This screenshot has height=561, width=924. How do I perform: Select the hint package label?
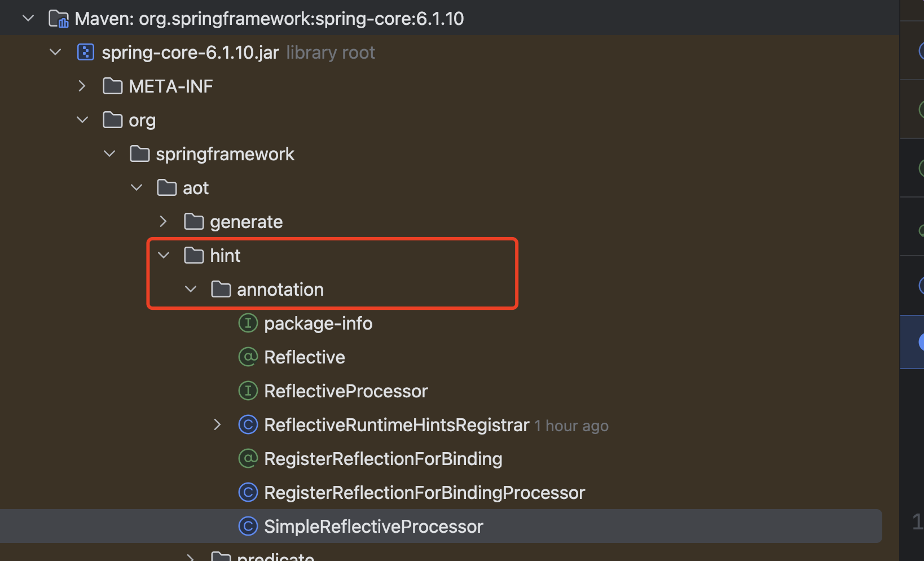click(x=225, y=256)
